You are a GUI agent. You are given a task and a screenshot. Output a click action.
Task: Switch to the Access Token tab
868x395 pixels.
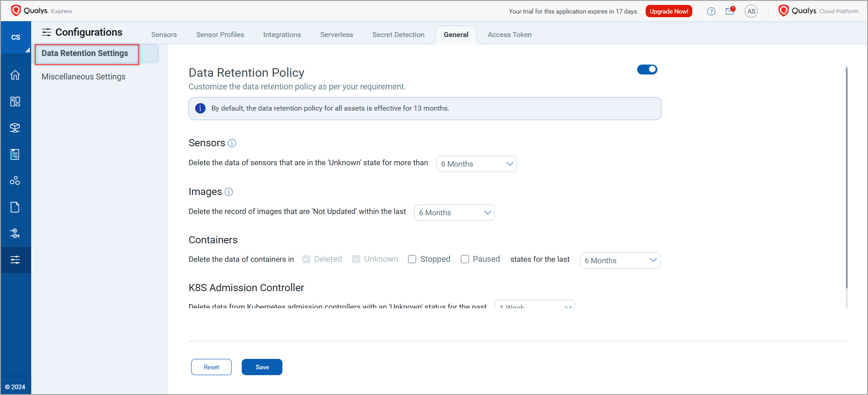[x=510, y=35]
